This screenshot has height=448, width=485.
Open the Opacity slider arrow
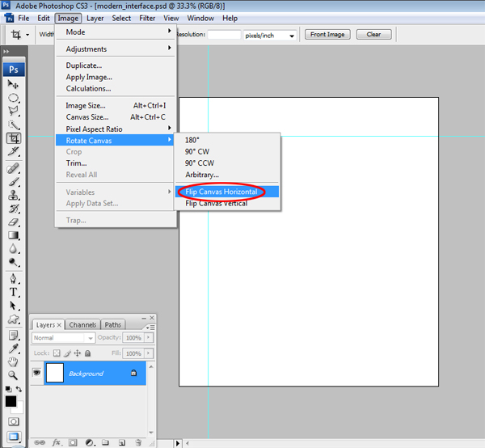click(x=149, y=337)
